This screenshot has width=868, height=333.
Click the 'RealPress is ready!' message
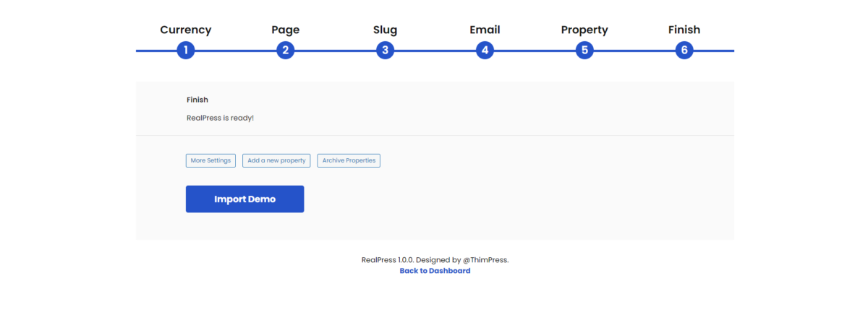click(x=220, y=118)
